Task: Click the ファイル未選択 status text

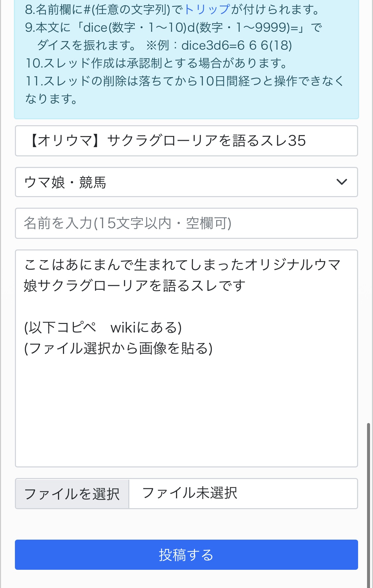Action: click(190, 493)
